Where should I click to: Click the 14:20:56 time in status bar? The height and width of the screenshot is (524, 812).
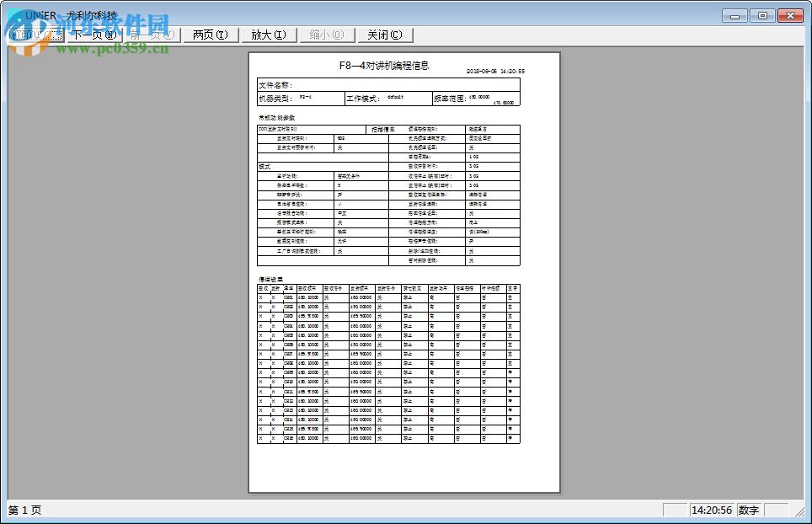click(712, 510)
